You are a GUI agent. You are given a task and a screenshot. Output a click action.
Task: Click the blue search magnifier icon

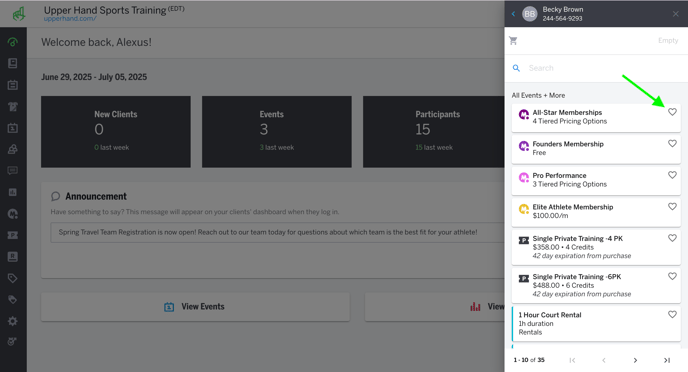(x=516, y=68)
